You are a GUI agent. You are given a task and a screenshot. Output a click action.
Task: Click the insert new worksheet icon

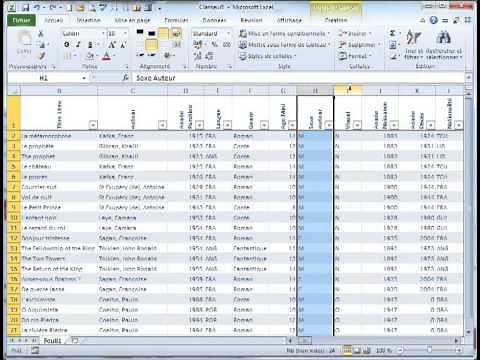pos(75,341)
